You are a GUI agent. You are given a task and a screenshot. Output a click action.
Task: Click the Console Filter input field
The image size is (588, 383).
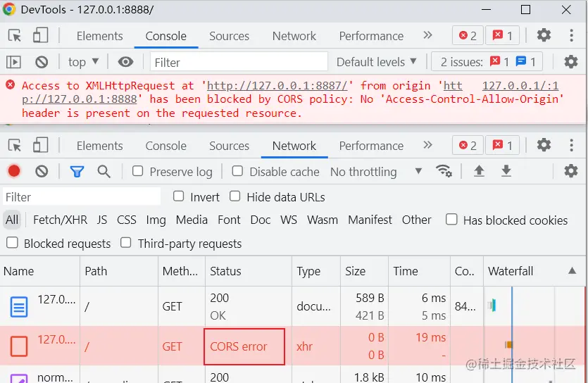(x=239, y=62)
